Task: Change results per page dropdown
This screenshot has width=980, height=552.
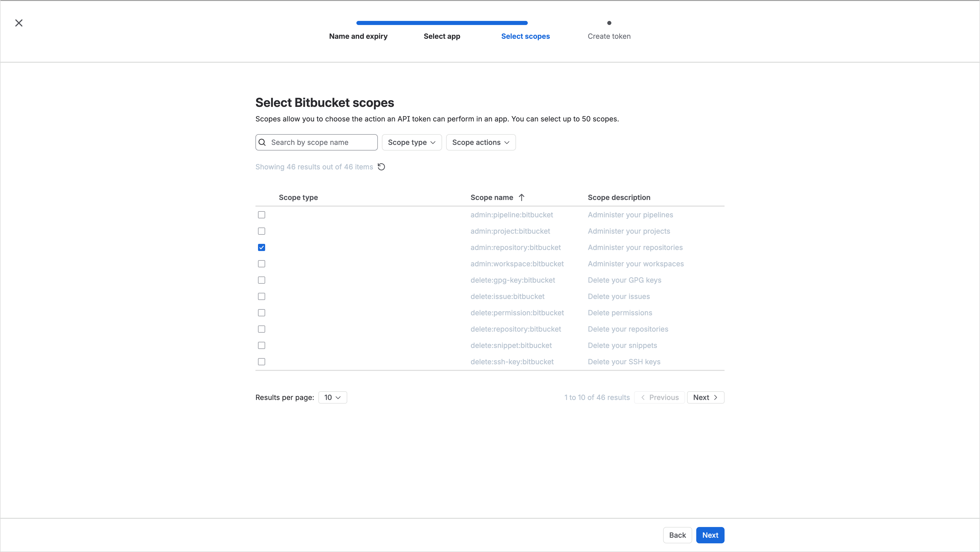Action: (x=332, y=397)
